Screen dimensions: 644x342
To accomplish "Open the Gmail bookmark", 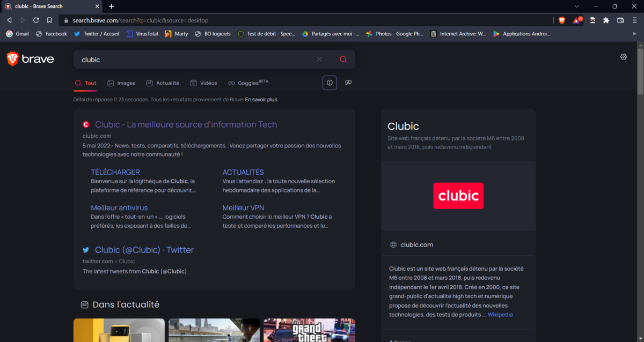I will click(x=17, y=34).
